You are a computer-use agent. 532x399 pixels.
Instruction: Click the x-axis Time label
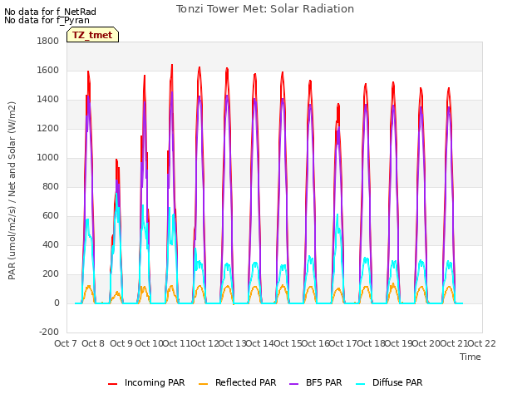[470, 357]
